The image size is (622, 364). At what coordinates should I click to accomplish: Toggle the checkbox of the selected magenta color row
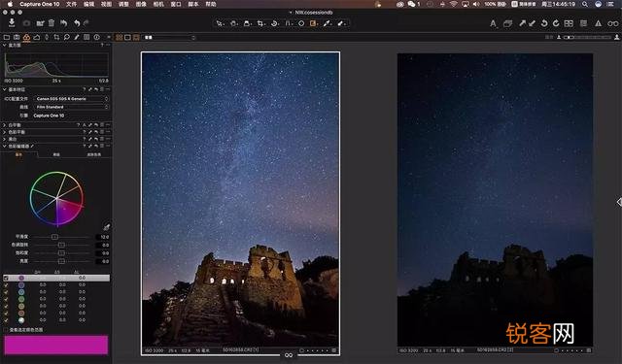tap(6, 278)
